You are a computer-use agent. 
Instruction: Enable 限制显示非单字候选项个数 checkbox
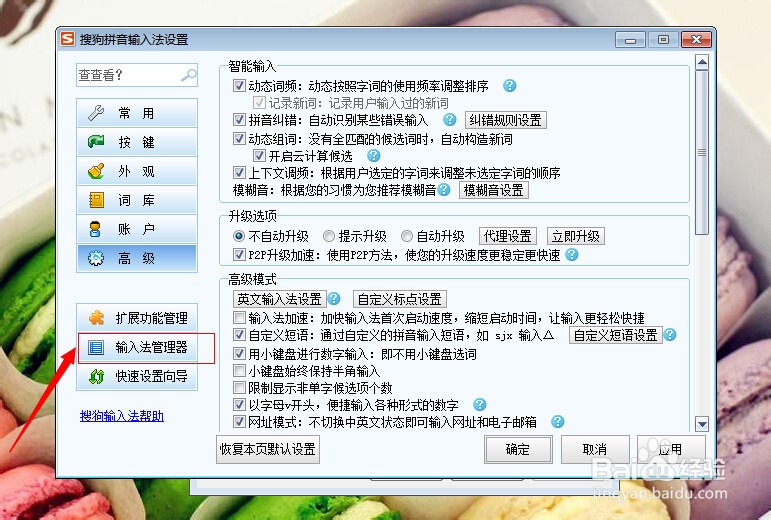click(239, 387)
